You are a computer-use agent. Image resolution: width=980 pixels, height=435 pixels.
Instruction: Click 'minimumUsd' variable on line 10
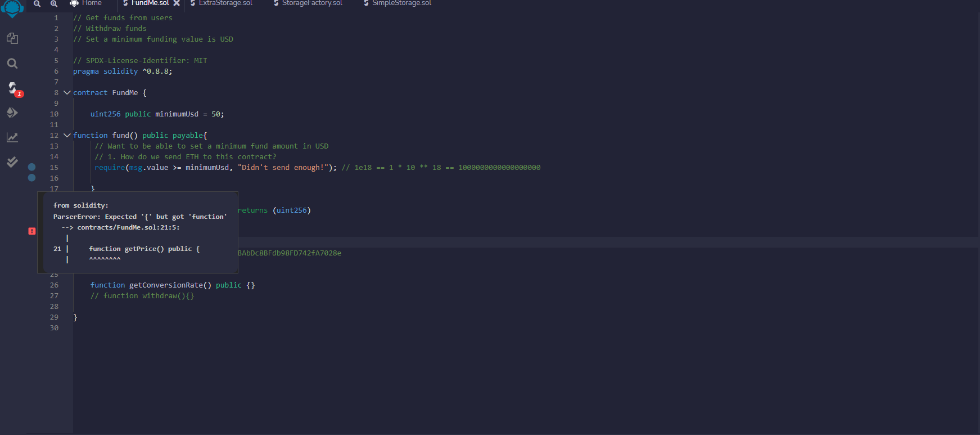point(177,114)
